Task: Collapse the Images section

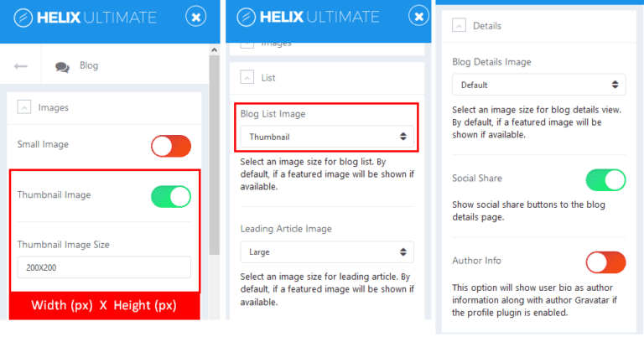Action: 24,107
